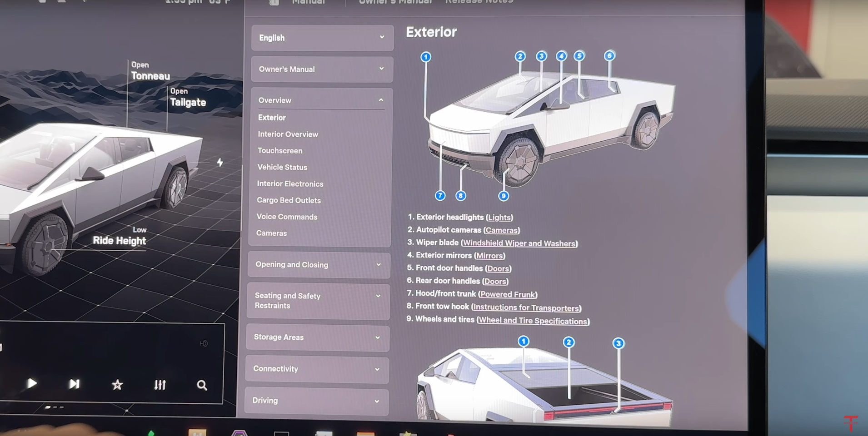Tap callout 6 on exterior diagram
Viewport: 868px width, 436px height.
(x=609, y=56)
